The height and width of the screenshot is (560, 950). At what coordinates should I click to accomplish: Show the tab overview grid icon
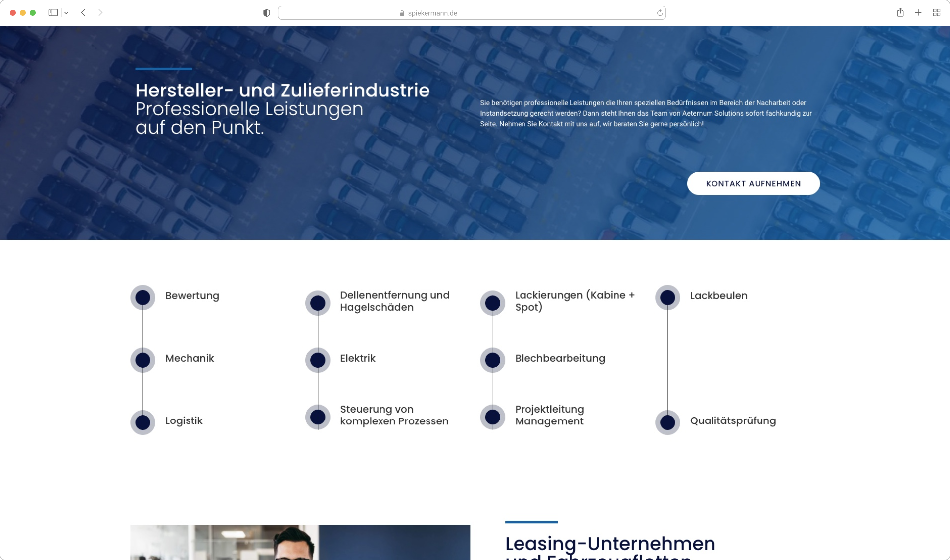pos(936,12)
